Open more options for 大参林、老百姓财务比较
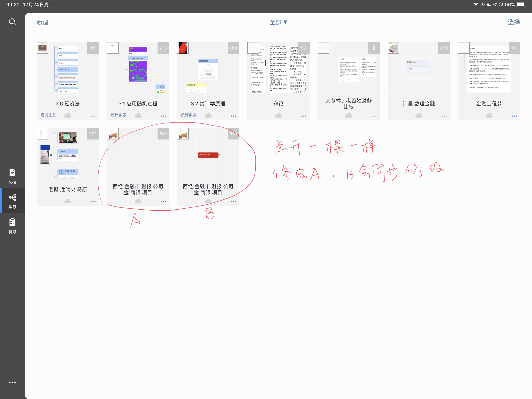532x399 pixels. (x=374, y=116)
